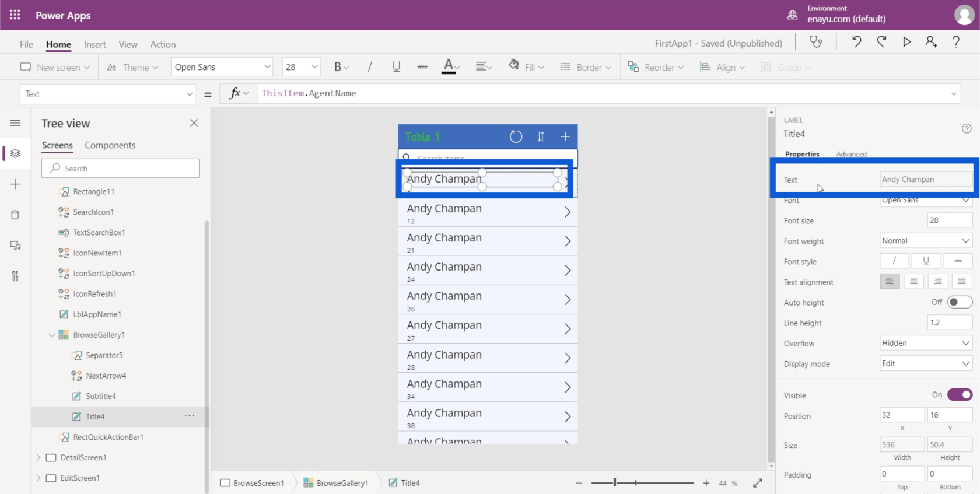
Task: Click the Insert plus icon in left rail
Action: pyautogui.click(x=15, y=184)
